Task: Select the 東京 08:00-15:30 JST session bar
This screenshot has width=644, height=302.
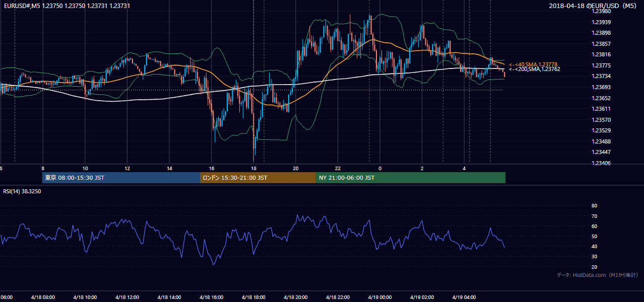Action: tap(121, 178)
